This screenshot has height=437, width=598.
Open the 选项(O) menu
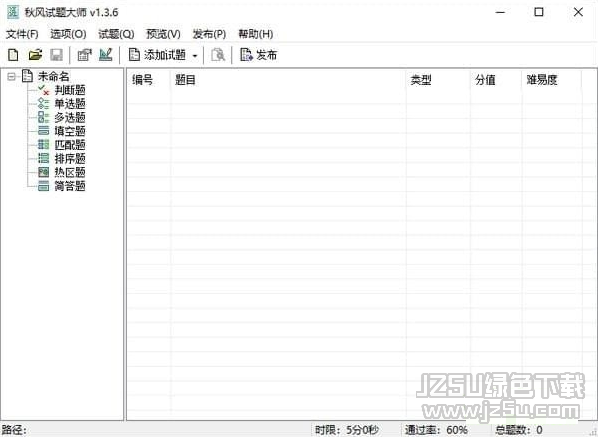coord(68,34)
